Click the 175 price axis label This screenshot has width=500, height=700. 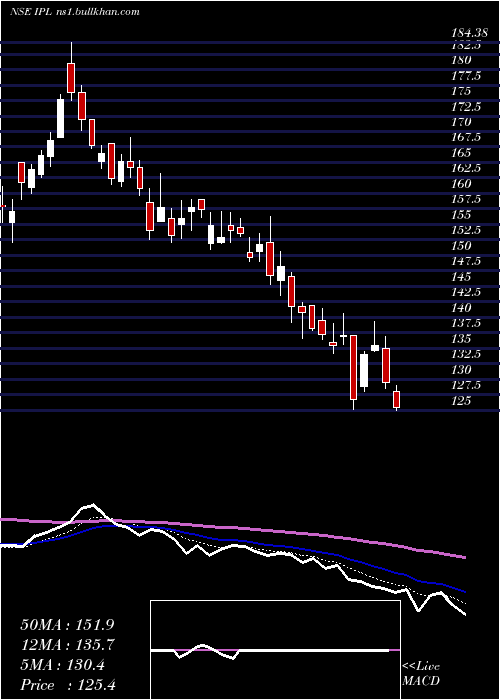coord(461,91)
